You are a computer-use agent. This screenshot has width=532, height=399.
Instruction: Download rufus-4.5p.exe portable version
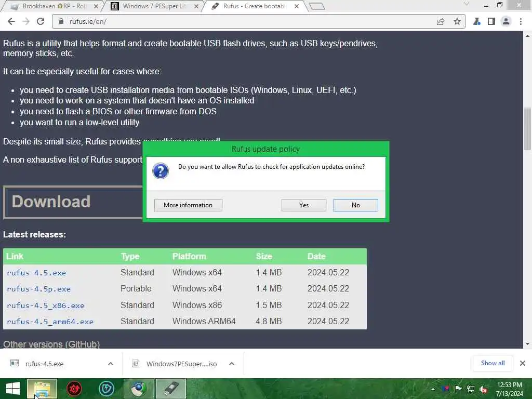(38, 289)
